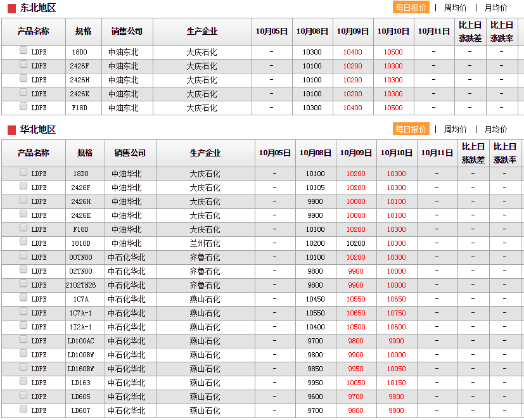This screenshot has height=420, width=524.
Task: Select the 东北 2426K 中油东北 row checkbox
Action: [23, 92]
